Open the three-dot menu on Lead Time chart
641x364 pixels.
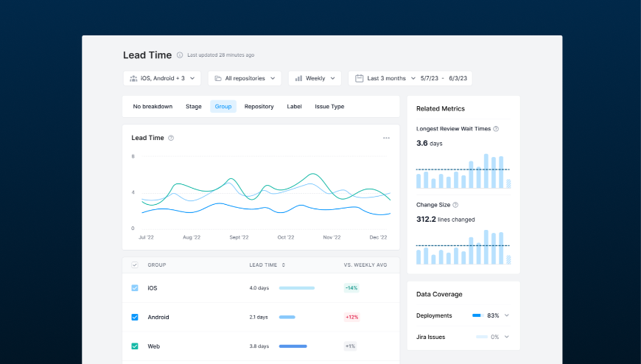(x=386, y=138)
